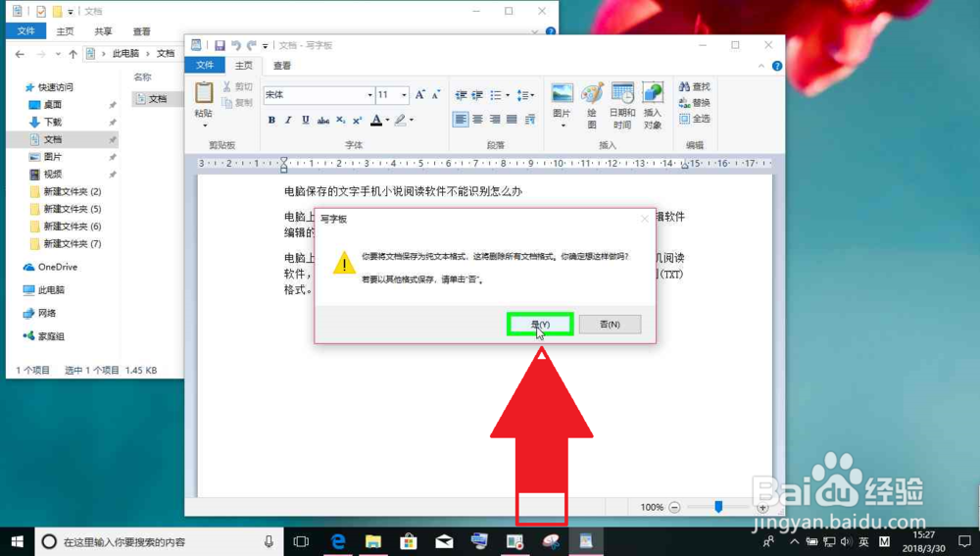
Task: Click the Cut (剪切) button
Action: [237, 87]
